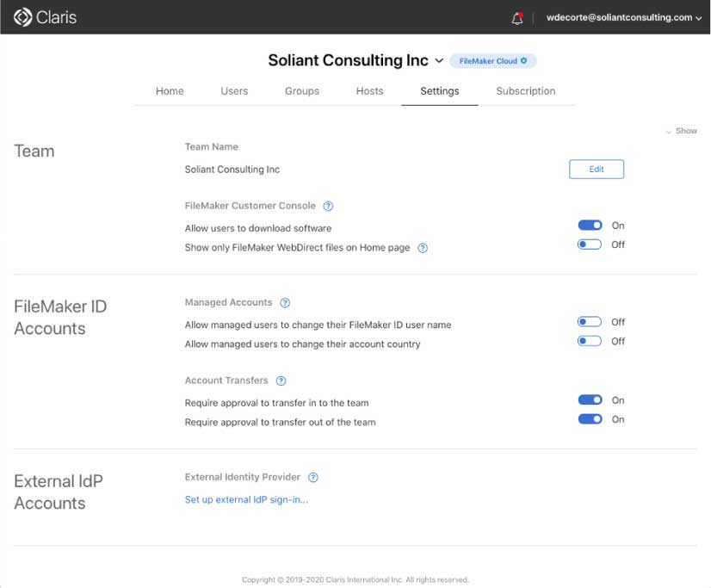
Task: Toggle managed users change FileMaker ID user name
Action: point(590,322)
